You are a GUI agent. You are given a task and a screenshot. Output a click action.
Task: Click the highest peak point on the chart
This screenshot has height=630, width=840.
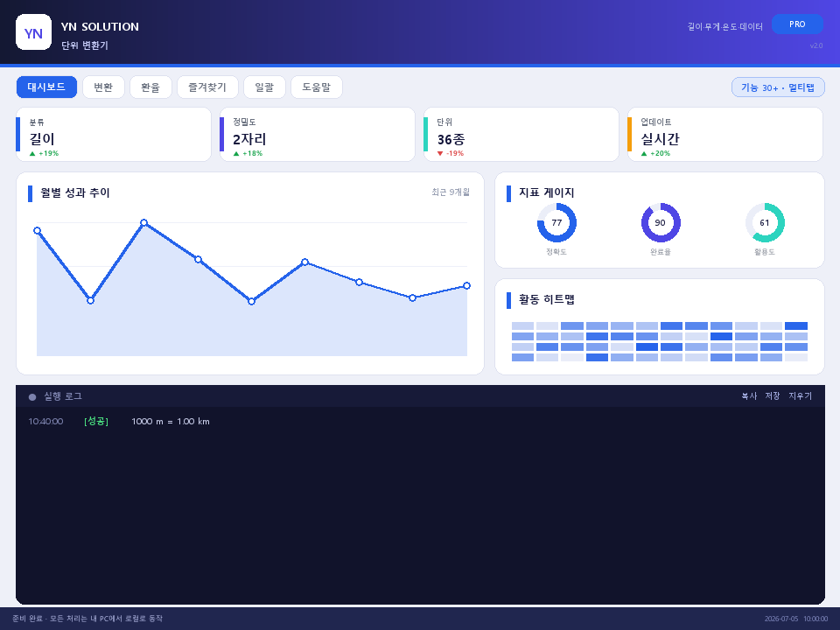tap(143, 222)
